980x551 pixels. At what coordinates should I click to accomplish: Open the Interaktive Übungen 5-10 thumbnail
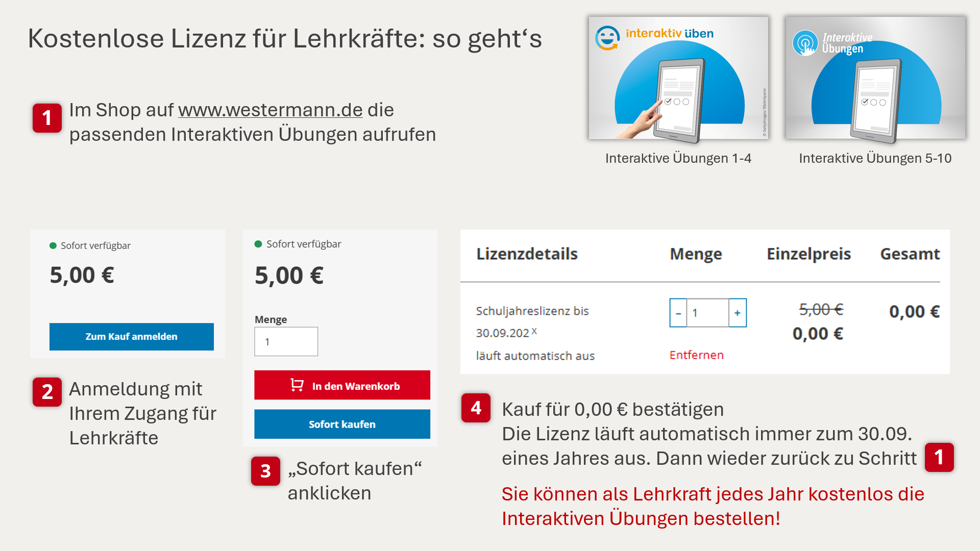[x=875, y=78]
